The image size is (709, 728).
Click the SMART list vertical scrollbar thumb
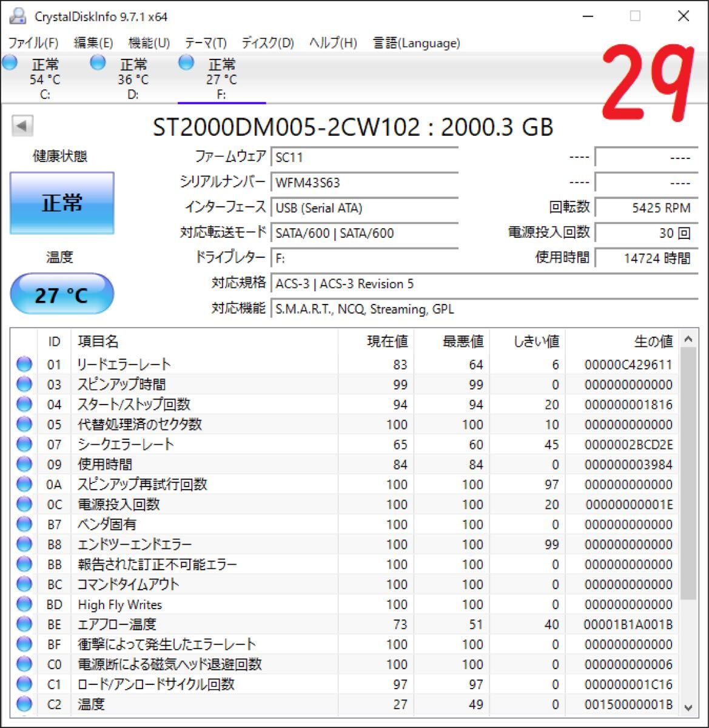(688, 475)
